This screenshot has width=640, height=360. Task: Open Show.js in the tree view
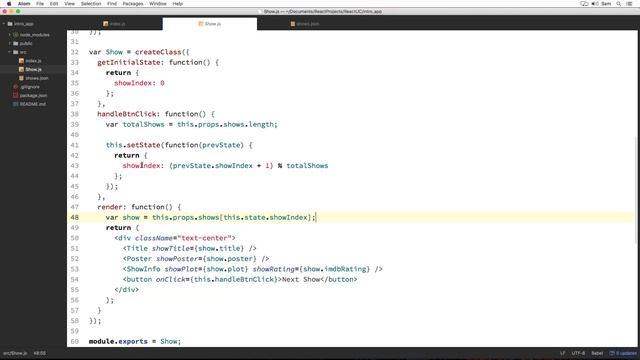click(33, 69)
